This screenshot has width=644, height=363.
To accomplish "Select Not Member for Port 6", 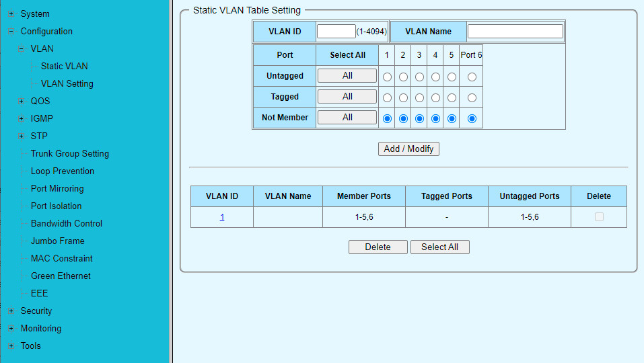I will pos(472,119).
